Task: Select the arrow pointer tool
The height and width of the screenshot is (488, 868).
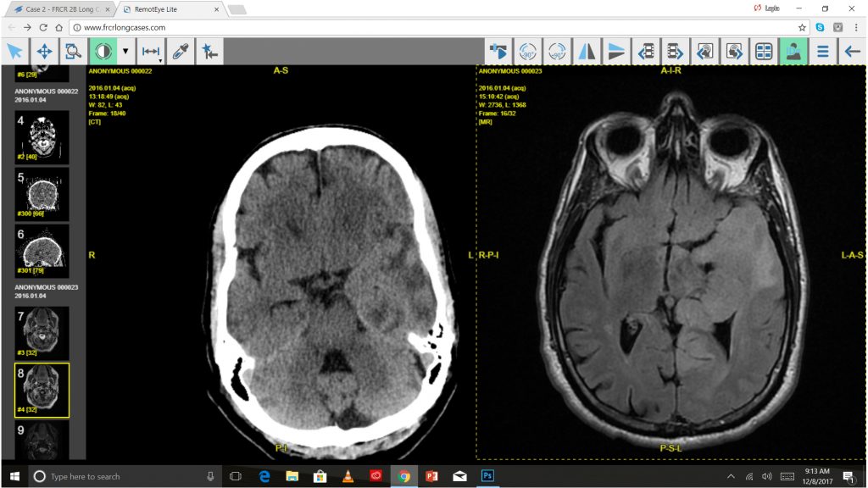Action: pos(14,52)
